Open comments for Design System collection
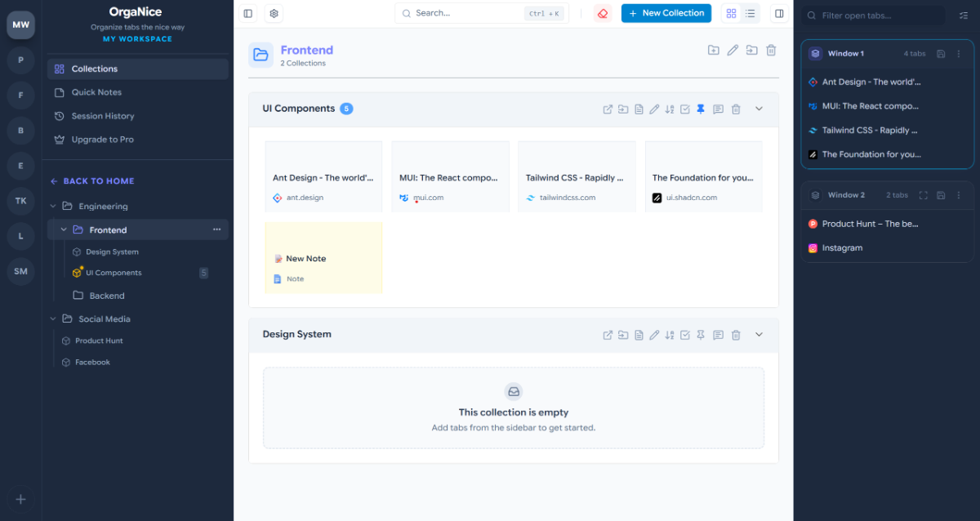The image size is (980, 521). 718,335
